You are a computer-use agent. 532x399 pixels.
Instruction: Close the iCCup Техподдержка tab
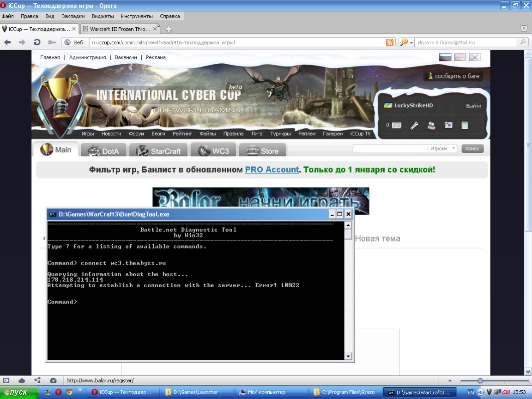click(x=74, y=29)
